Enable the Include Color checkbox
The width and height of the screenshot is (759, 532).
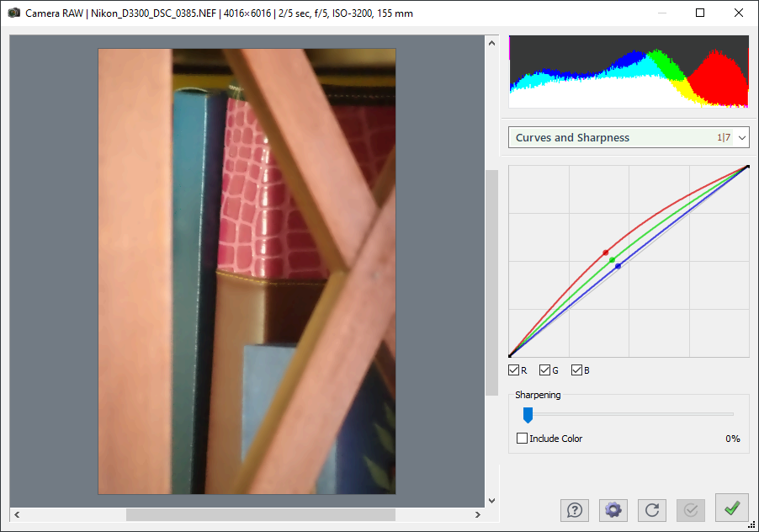point(523,439)
